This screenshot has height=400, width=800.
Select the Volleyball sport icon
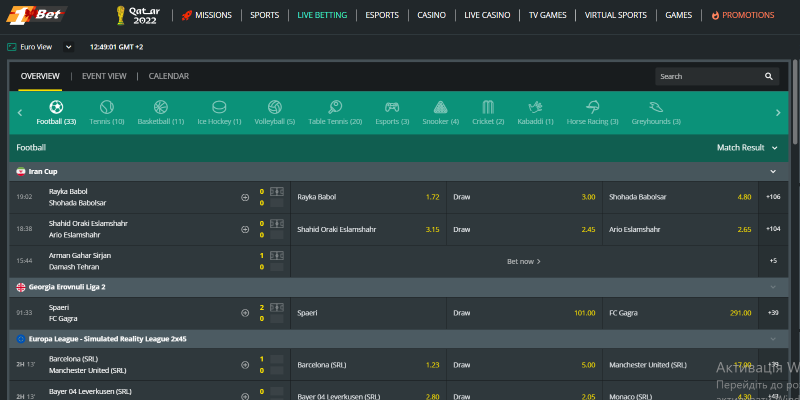tap(274, 107)
